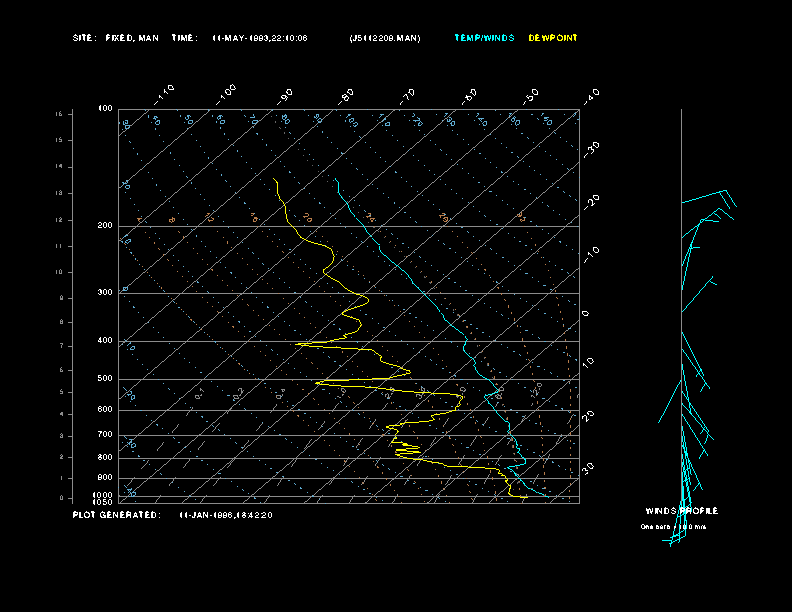The height and width of the screenshot is (612, 792).
Task: Click the altitude scale '5' km tick label
Action: click(61, 392)
